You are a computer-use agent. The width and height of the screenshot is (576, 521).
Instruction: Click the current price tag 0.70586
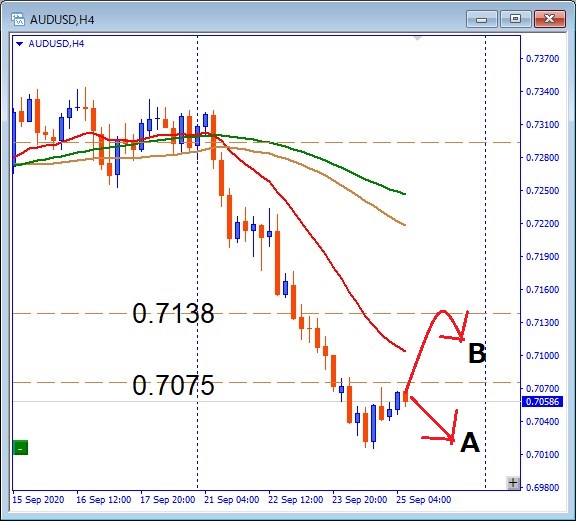(x=542, y=402)
